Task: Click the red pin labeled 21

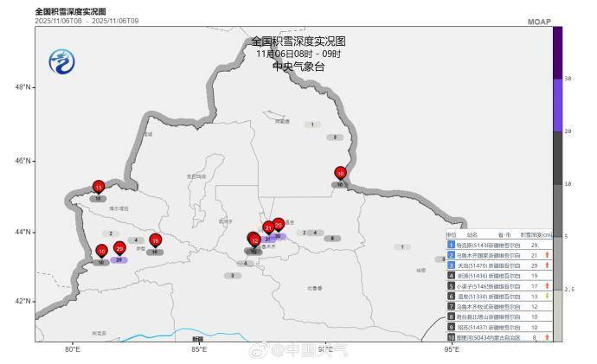Action: tap(268, 228)
